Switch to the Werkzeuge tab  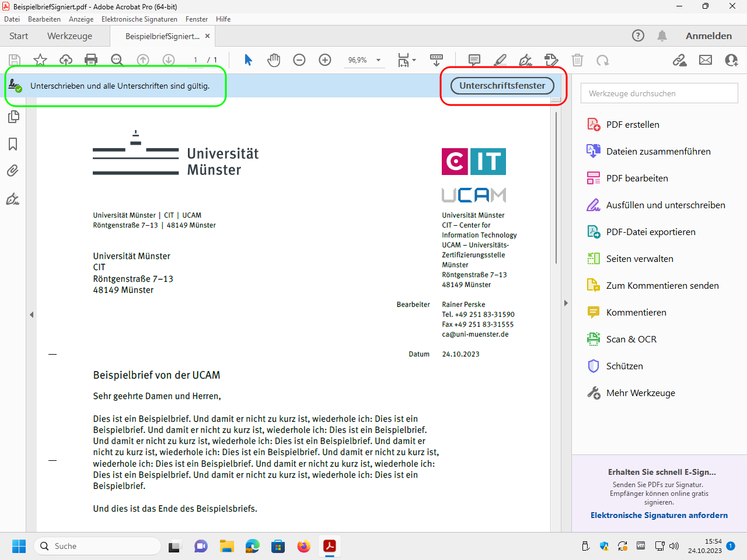tap(69, 36)
